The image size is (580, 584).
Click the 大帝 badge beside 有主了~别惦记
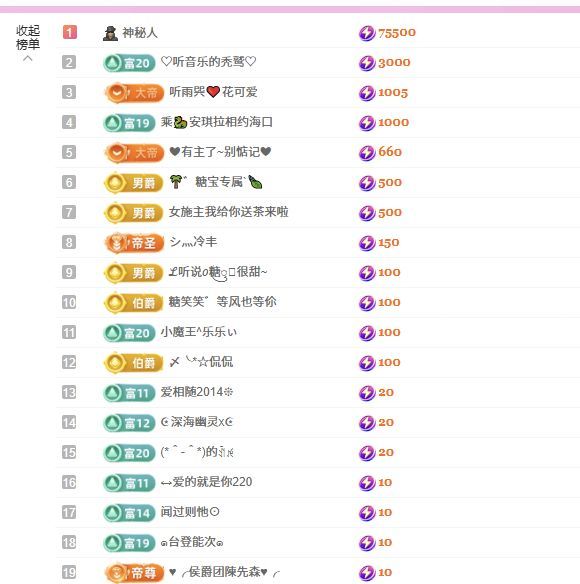point(134,153)
